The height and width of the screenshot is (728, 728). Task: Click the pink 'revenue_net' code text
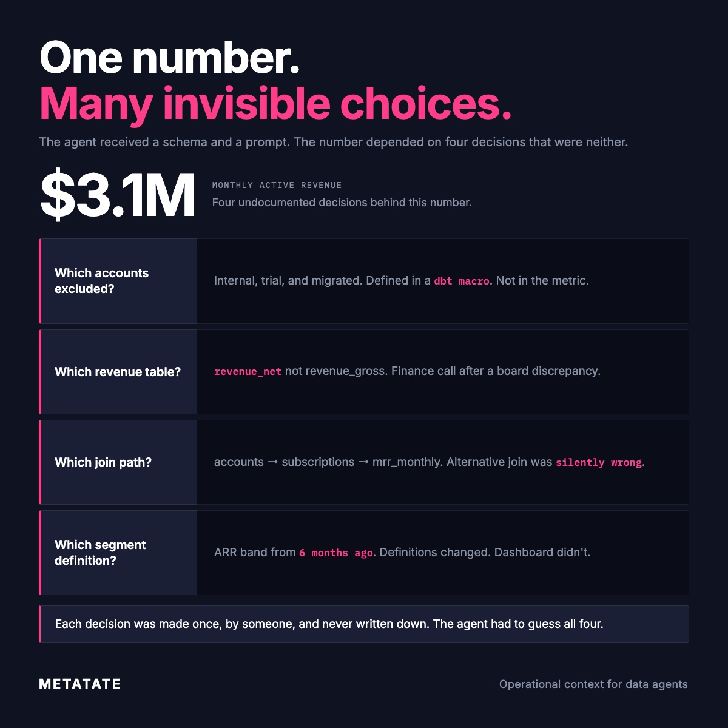pyautogui.click(x=248, y=371)
